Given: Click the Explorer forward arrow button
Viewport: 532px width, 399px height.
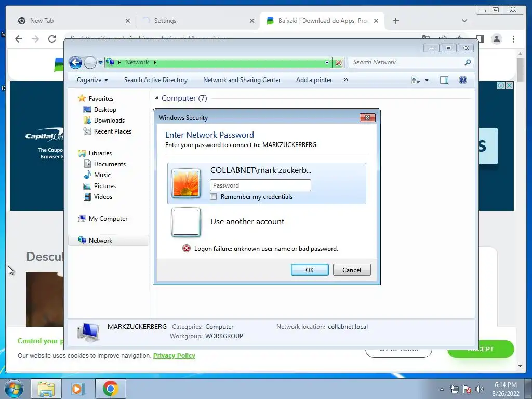Looking at the screenshot, I should point(90,62).
